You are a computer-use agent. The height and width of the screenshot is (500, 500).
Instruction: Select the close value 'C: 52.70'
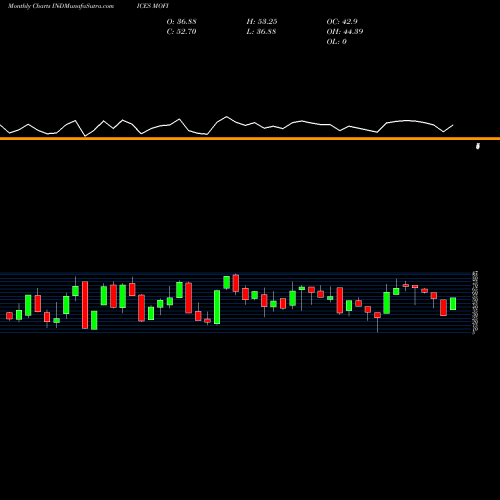click(x=181, y=31)
